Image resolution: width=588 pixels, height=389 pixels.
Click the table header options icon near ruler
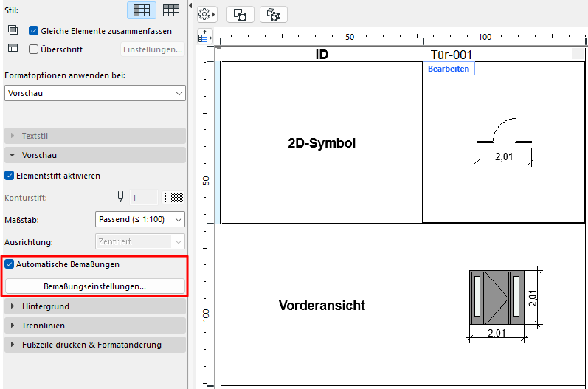tap(205, 36)
